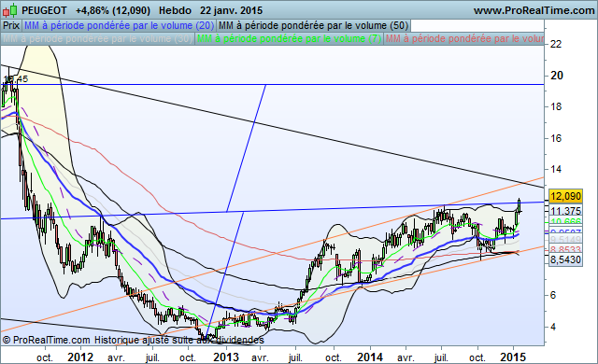Select the volume-weighted MM (20) tab
This screenshot has width=598, height=364.
coord(119,26)
